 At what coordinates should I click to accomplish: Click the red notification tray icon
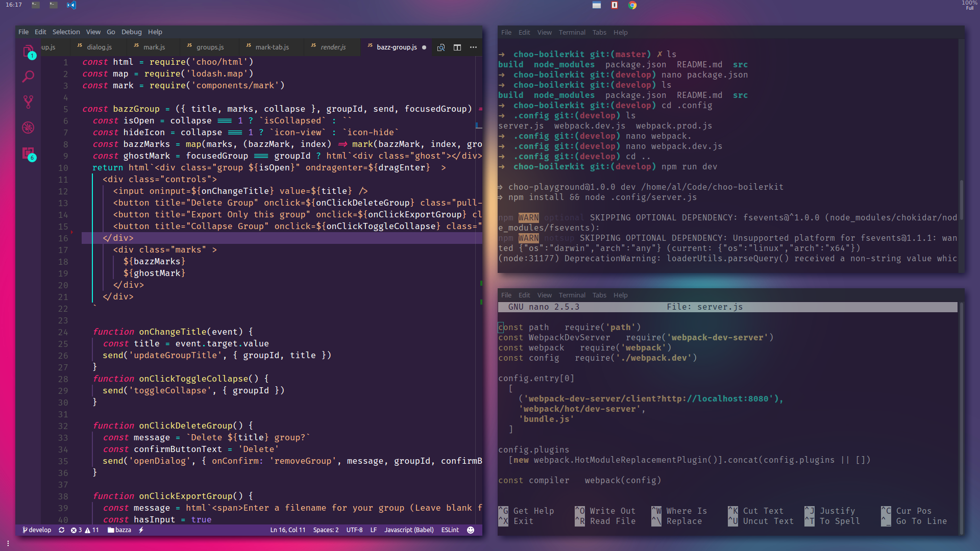(615, 5)
